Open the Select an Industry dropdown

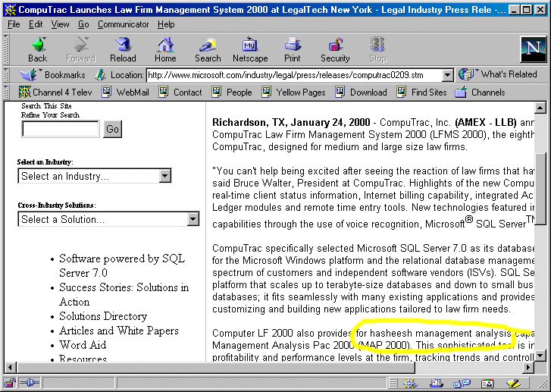(x=95, y=176)
